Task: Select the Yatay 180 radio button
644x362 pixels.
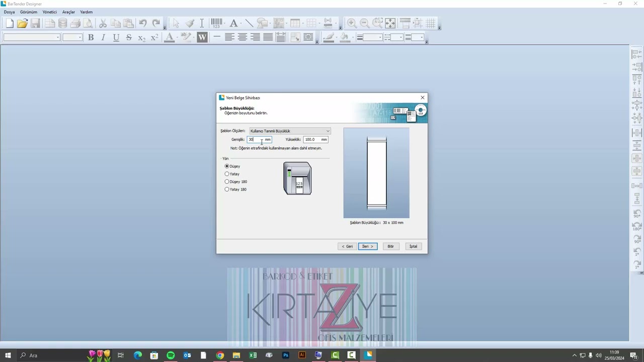Action: click(227, 190)
